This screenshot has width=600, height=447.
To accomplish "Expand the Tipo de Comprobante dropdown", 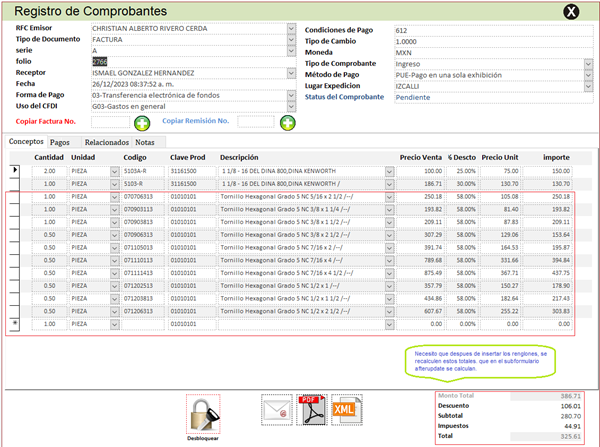I will point(590,64).
